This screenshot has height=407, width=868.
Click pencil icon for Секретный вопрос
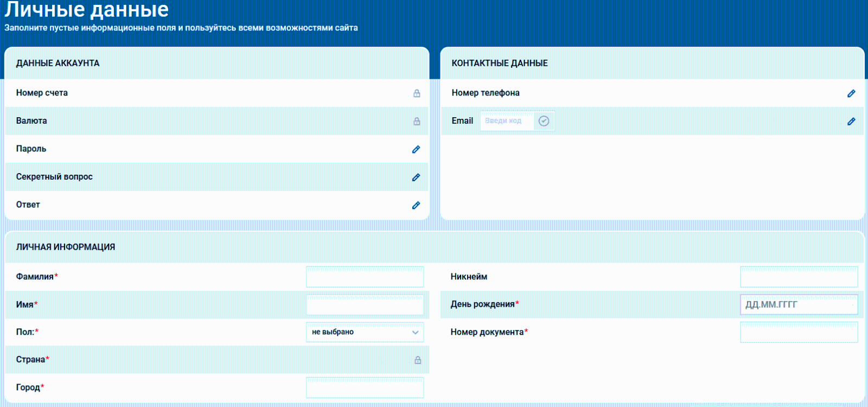[x=416, y=177]
